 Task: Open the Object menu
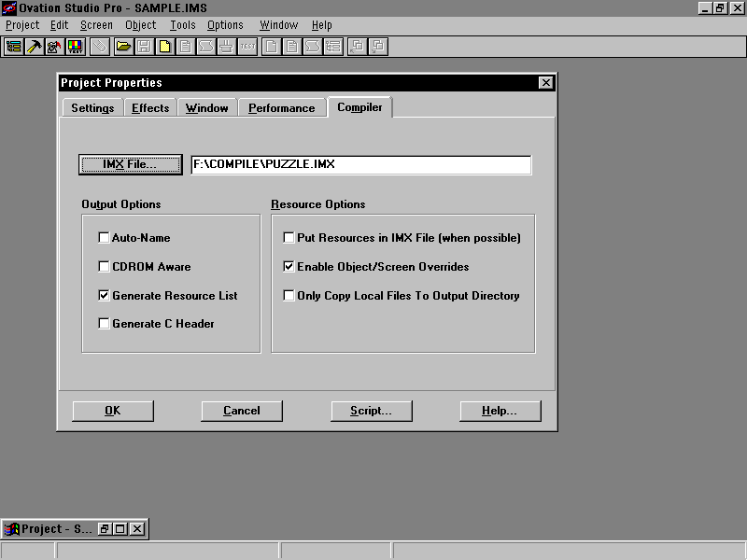(141, 25)
